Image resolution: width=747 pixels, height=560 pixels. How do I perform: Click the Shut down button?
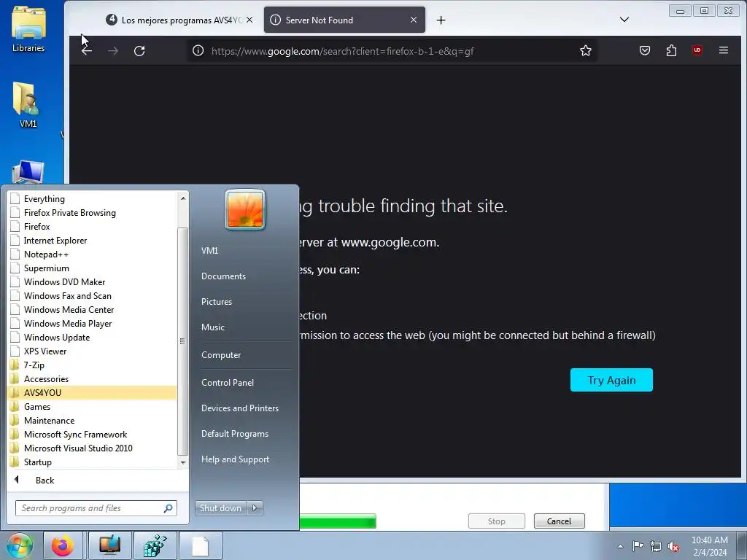[220, 508]
